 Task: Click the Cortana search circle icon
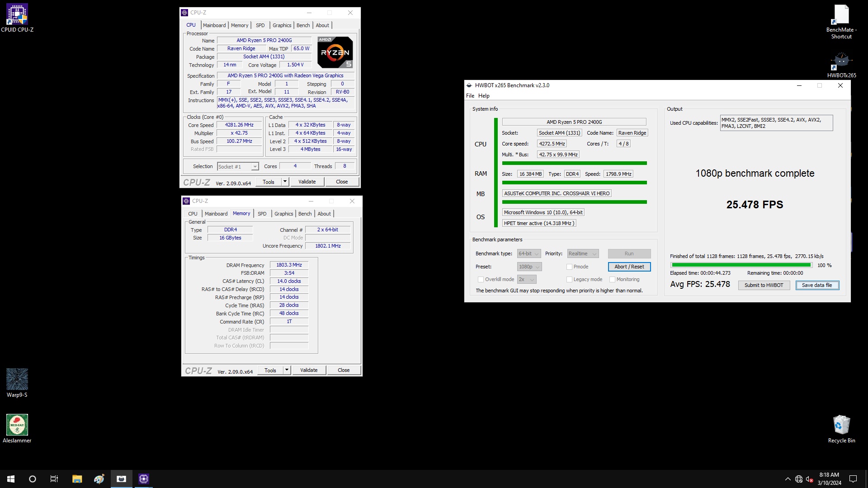(33, 479)
